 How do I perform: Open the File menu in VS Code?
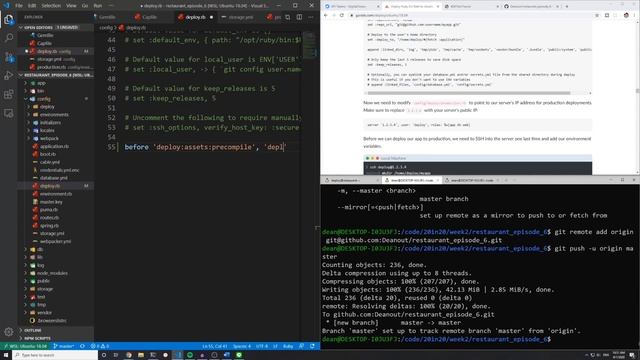click(x=19, y=6)
